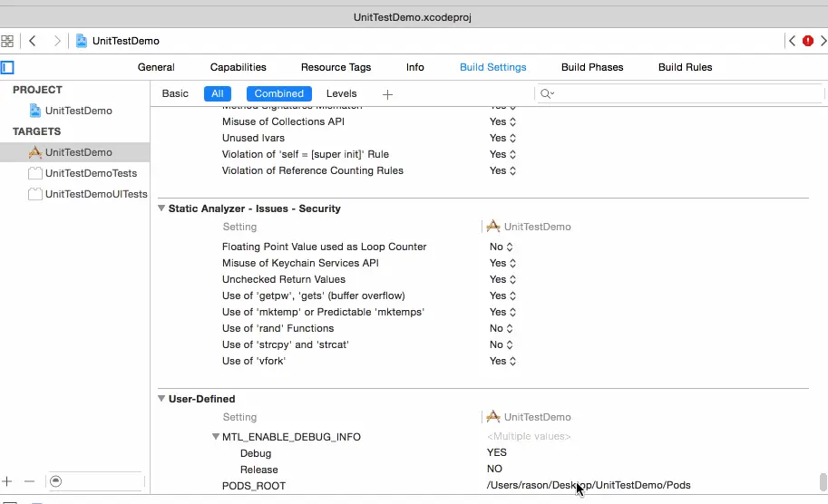The image size is (828, 504).
Task: Change Use of 'rand' Functions value
Action: (x=502, y=328)
